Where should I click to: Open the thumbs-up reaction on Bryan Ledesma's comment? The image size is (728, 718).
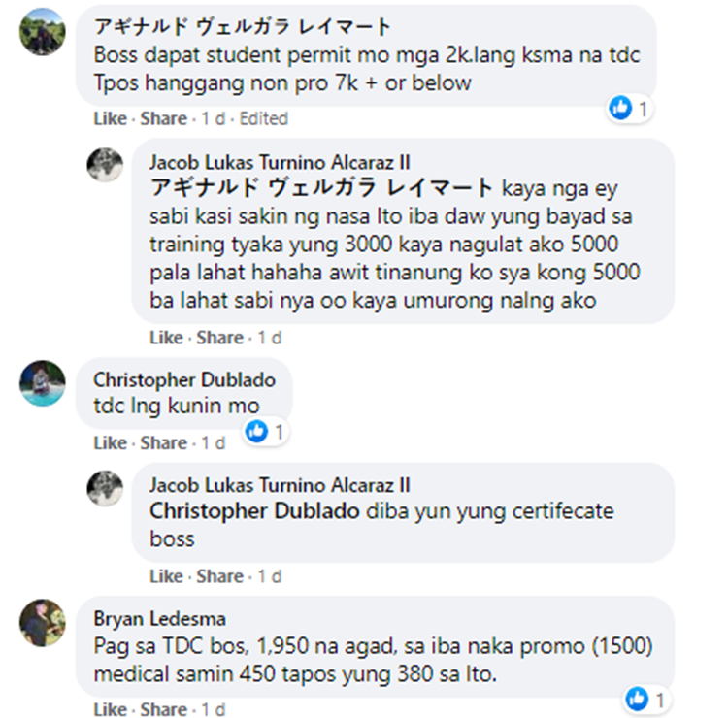(x=637, y=699)
